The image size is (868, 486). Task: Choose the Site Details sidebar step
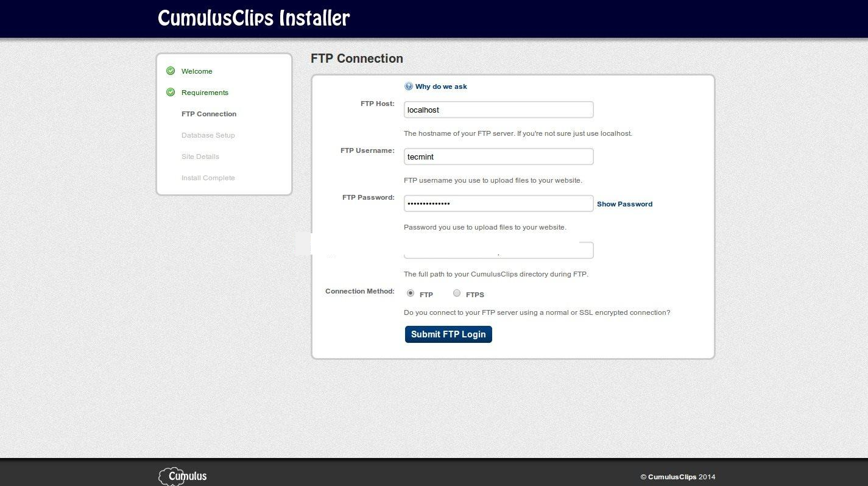[x=200, y=157]
